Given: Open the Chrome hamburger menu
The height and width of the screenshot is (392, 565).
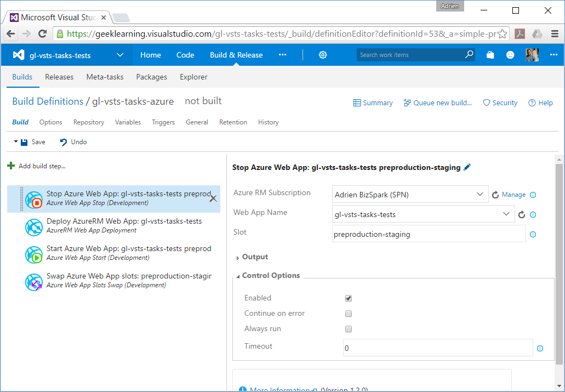Looking at the screenshot, I should [x=555, y=34].
